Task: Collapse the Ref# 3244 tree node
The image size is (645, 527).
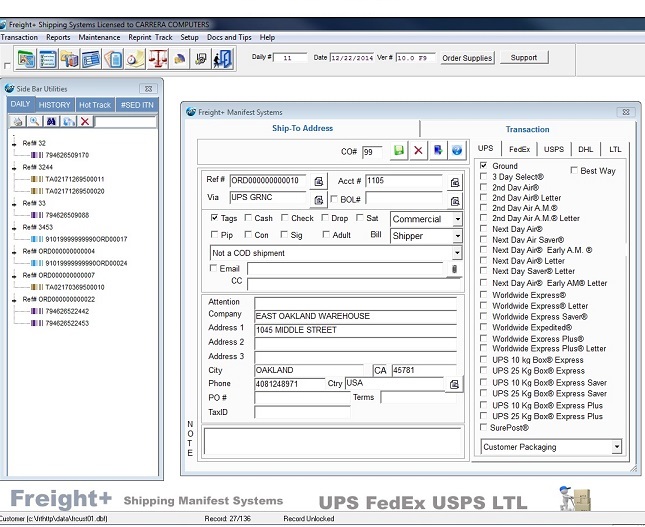Action: 14,167
